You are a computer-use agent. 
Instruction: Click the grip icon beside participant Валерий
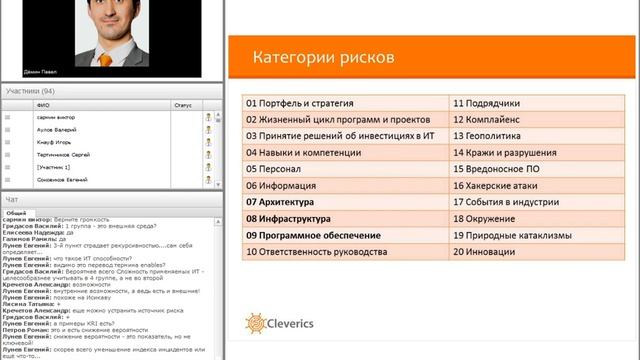[7, 130]
